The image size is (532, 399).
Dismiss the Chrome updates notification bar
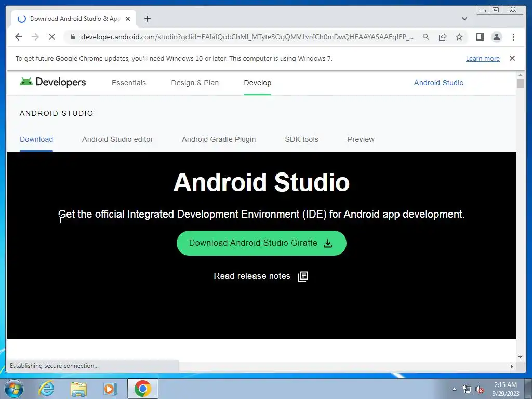click(x=512, y=58)
